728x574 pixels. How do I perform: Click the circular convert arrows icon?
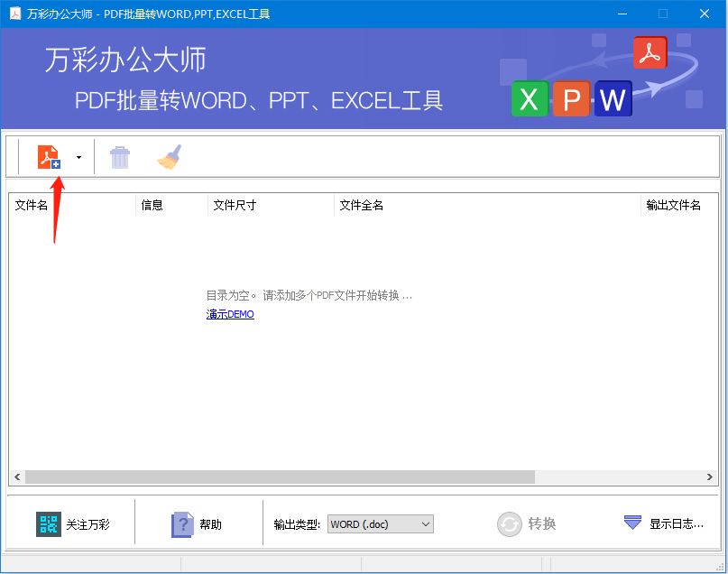tap(510, 524)
